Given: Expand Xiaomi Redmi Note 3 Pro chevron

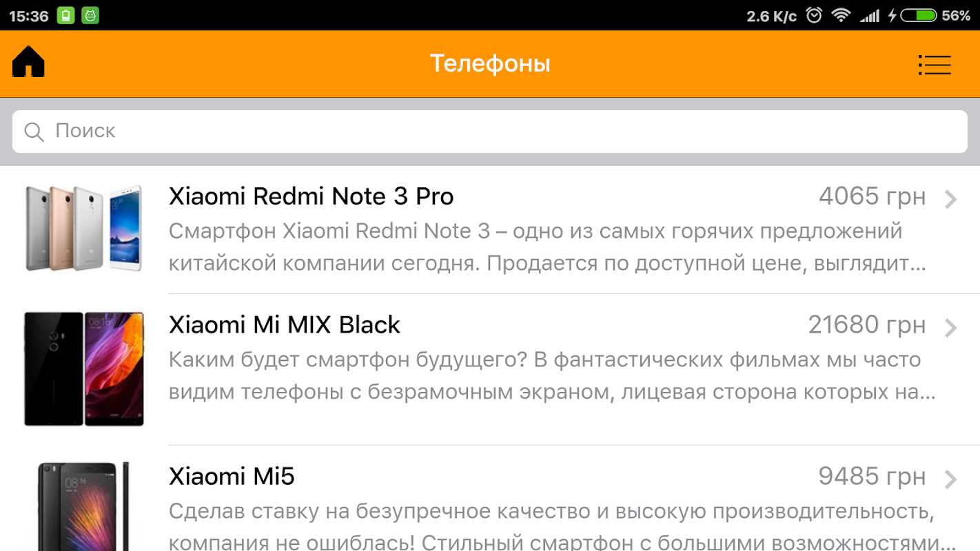Looking at the screenshot, I should [951, 199].
